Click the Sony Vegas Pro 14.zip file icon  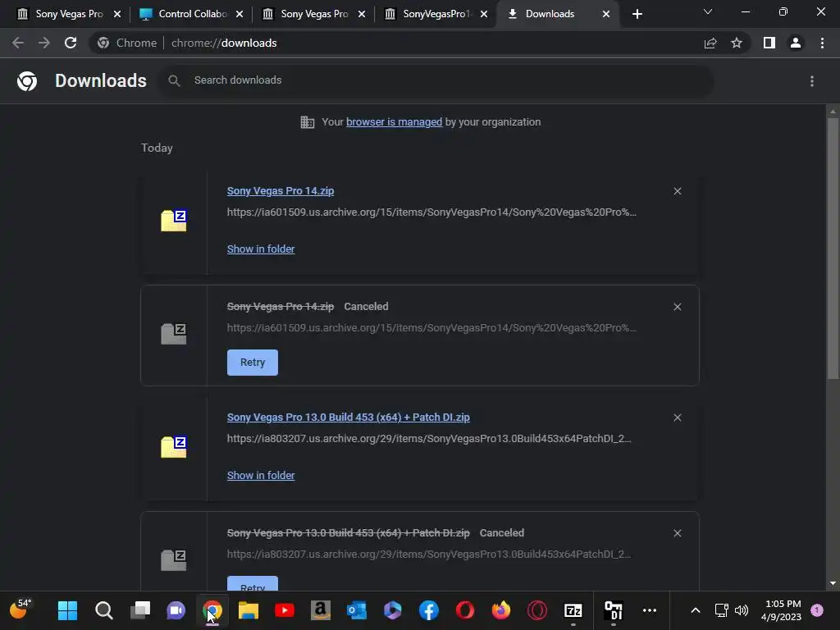[x=174, y=220]
